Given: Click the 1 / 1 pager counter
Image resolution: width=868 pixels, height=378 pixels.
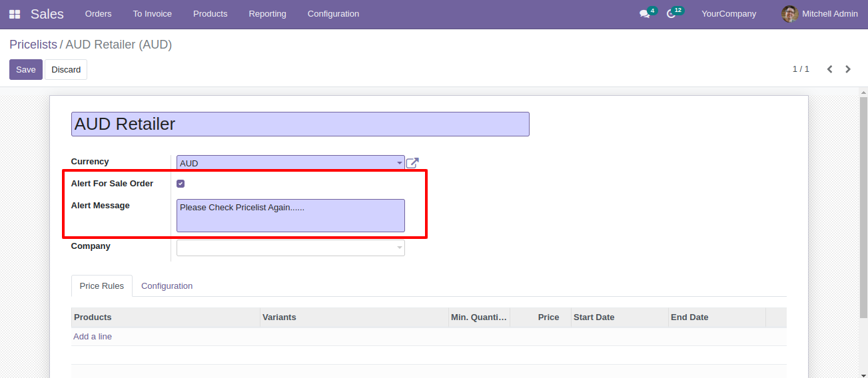Looking at the screenshot, I should [x=801, y=69].
